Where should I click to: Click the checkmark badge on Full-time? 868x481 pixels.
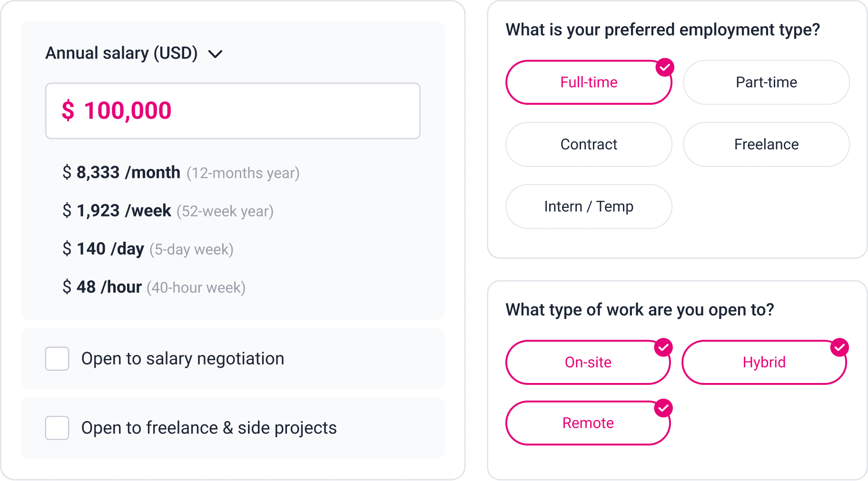[664, 68]
